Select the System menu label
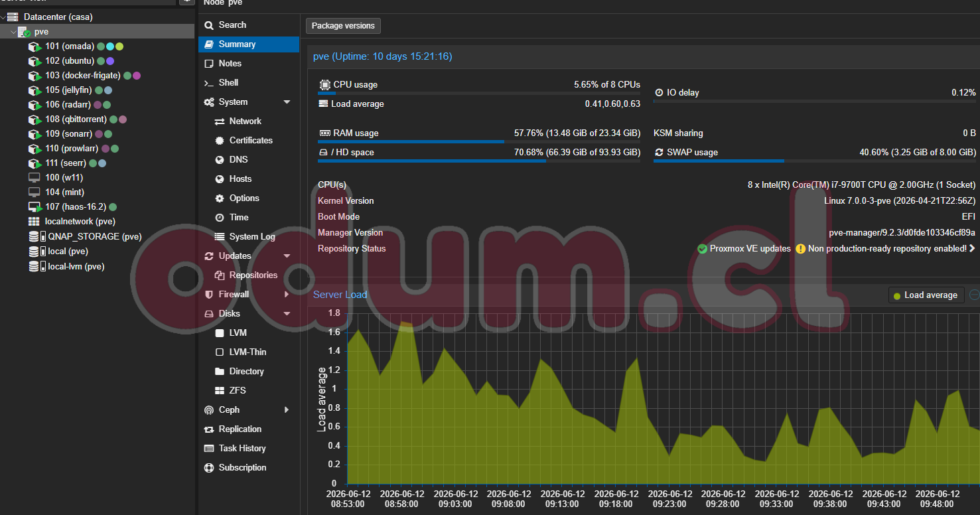 [233, 102]
